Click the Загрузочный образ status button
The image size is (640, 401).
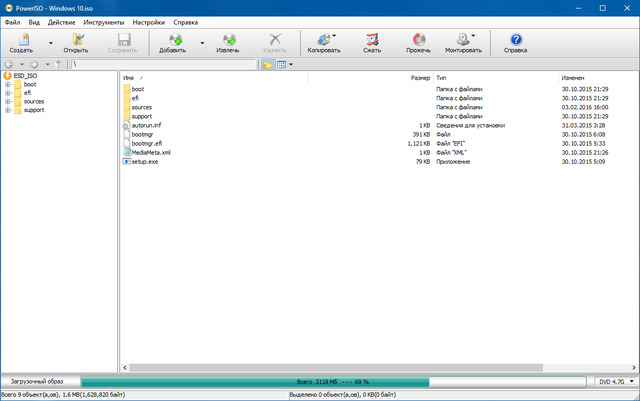[x=37, y=381]
